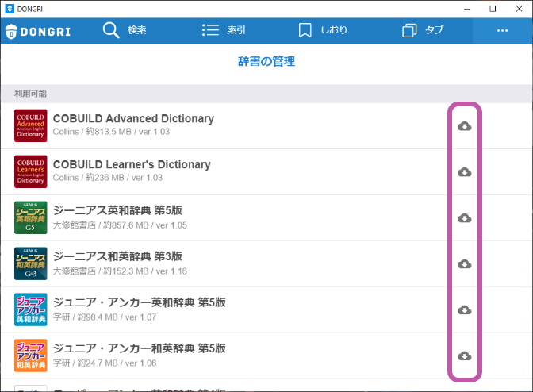533x392 pixels.
Task: Click the title ジュニア・アンカー和英辞典 第5版
Action: (140, 348)
